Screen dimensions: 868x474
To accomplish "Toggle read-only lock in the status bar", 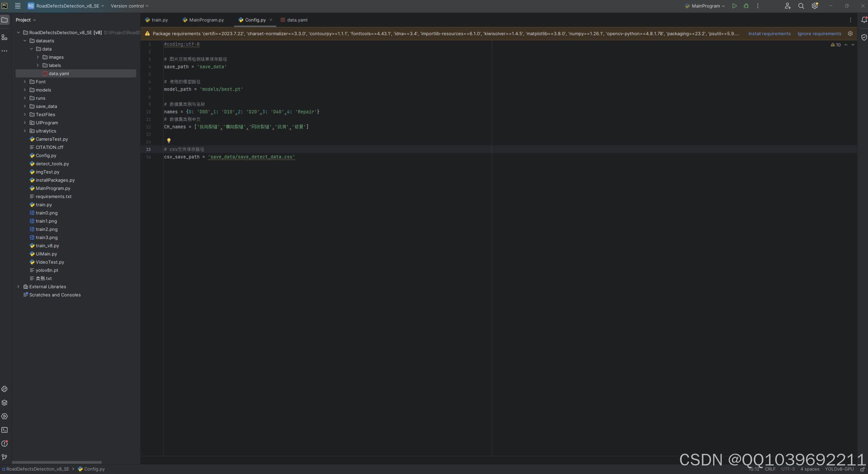I will coord(863,469).
